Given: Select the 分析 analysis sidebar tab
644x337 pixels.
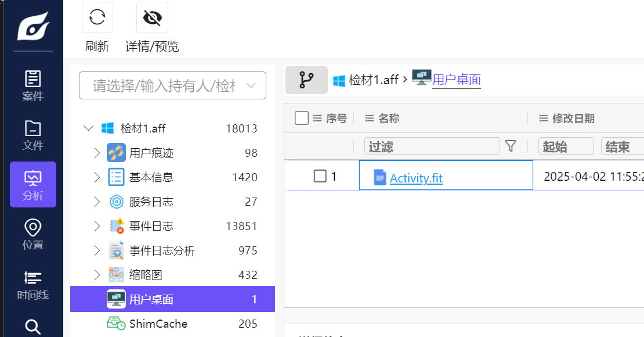Looking at the screenshot, I should pyautogui.click(x=32, y=185).
